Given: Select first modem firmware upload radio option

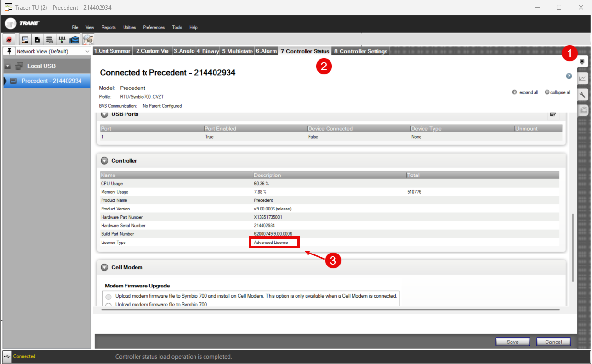Looking at the screenshot, I should coord(108,297).
